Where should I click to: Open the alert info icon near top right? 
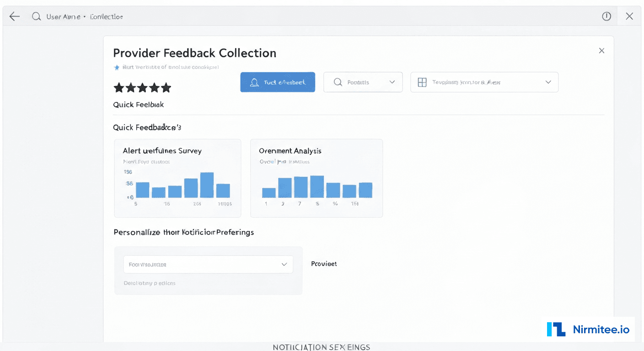click(x=606, y=16)
